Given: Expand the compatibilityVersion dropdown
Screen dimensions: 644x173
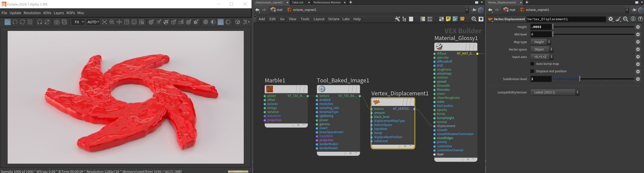Looking at the screenshot, I should pyautogui.click(x=555, y=93).
